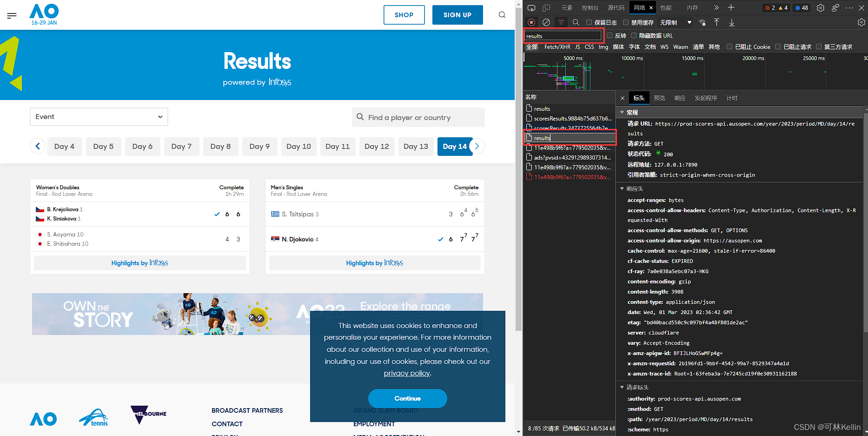
Task: Open network search magnifier
Action: [576, 22]
